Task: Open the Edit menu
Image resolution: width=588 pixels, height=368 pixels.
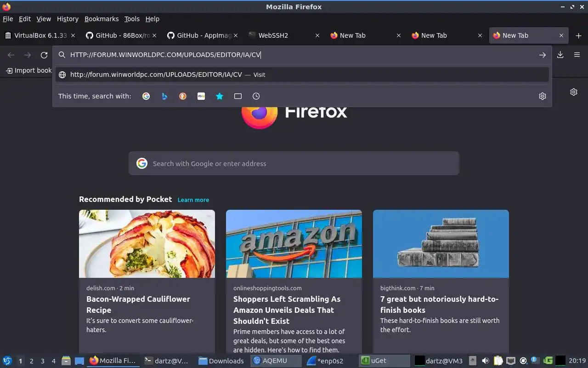Action: point(25,19)
